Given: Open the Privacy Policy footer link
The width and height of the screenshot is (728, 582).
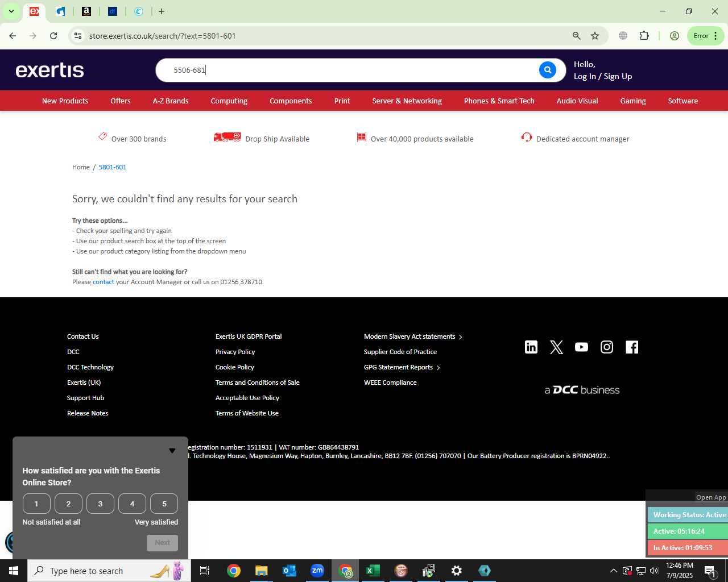Looking at the screenshot, I should [235, 352].
